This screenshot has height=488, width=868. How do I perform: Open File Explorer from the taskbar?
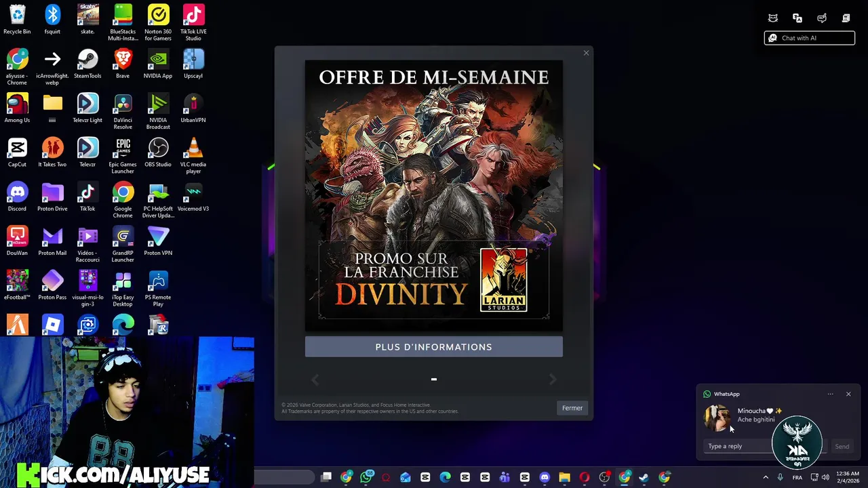564,477
